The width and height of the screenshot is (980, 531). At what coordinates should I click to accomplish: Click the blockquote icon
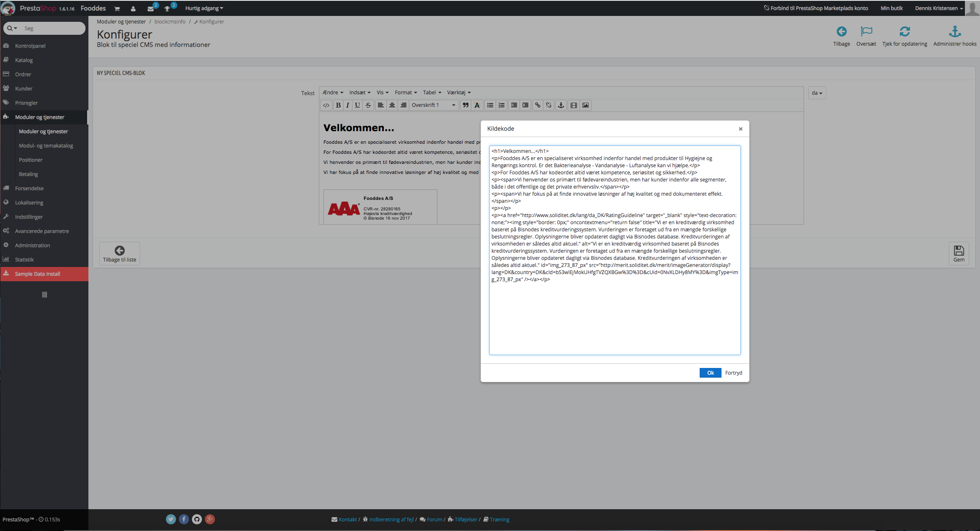coord(465,105)
